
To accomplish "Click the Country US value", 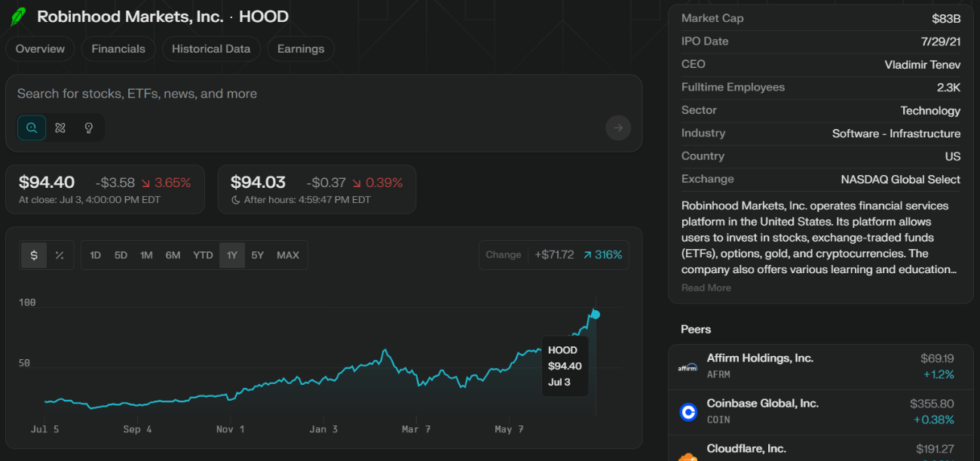I will (953, 157).
